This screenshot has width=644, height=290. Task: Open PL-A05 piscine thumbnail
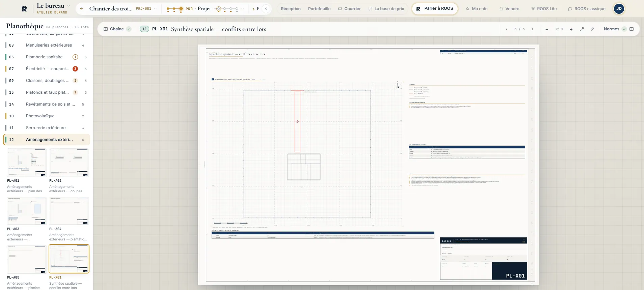click(x=27, y=259)
